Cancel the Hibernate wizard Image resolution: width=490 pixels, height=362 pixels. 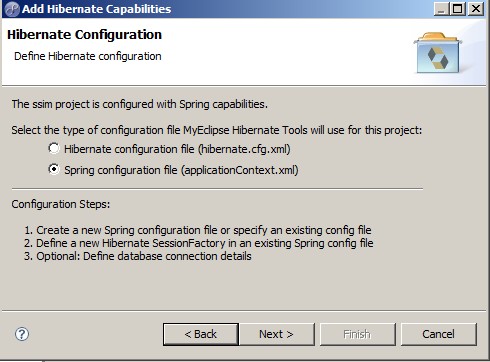pyautogui.click(x=438, y=334)
